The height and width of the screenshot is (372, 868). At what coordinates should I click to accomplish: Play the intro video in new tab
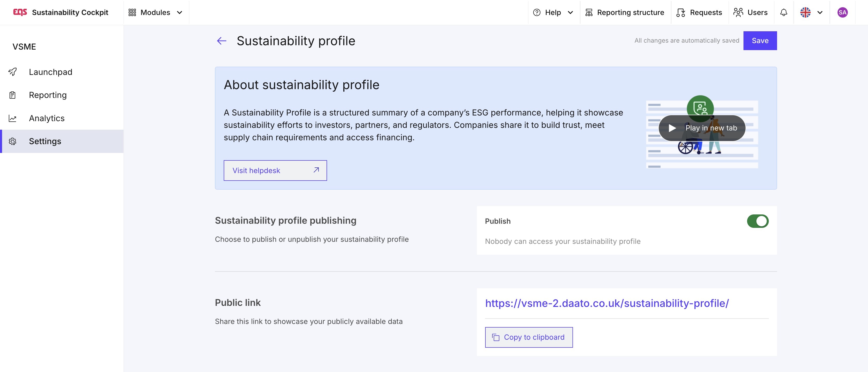pos(702,128)
